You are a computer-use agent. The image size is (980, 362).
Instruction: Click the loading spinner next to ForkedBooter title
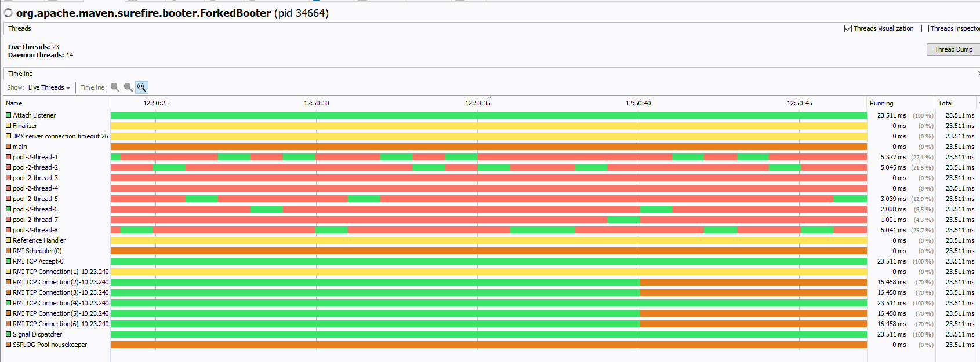8,13
